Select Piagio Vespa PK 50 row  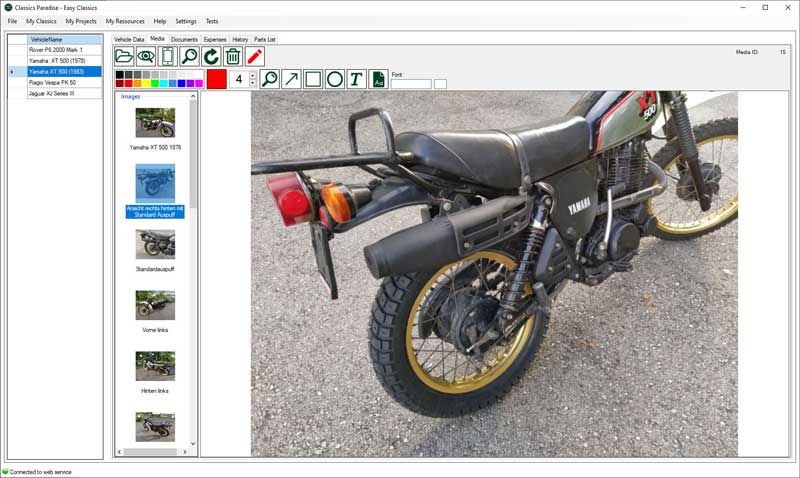click(x=65, y=82)
